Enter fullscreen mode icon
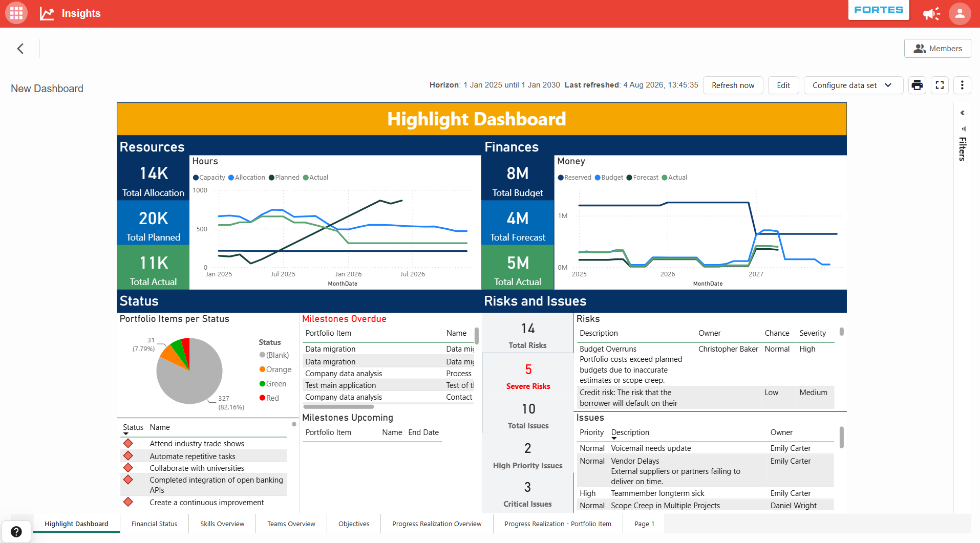 point(940,85)
